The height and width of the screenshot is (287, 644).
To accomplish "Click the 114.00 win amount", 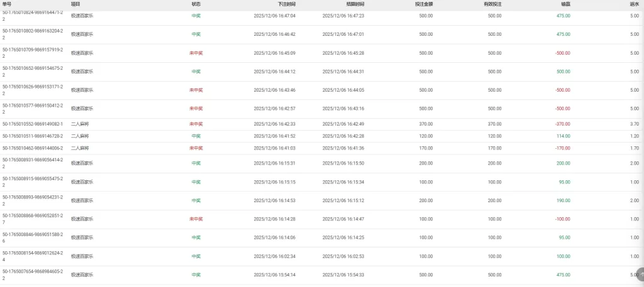I will (563, 136).
